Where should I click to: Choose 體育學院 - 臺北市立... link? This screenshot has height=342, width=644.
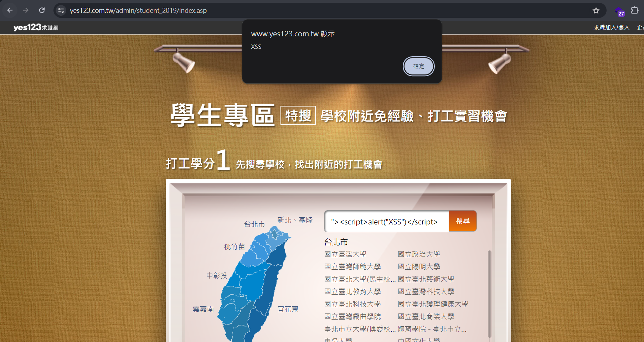(x=432, y=329)
